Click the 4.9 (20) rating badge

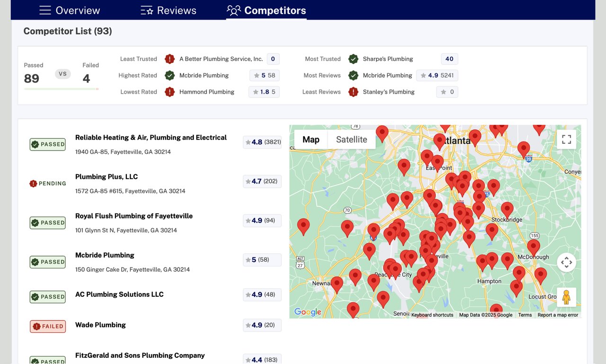click(262, 325)
